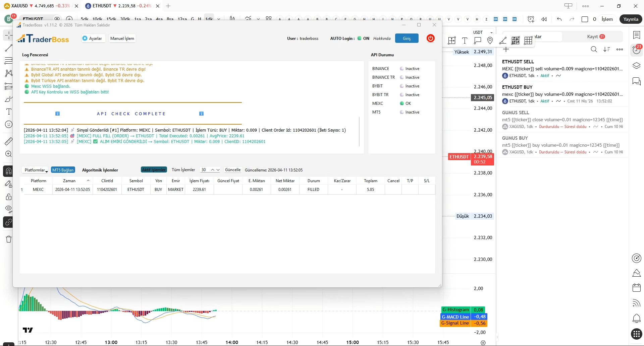
Task: Open the USDT currency dropdown
Action: pyautogui.click(x=483, y=32)
